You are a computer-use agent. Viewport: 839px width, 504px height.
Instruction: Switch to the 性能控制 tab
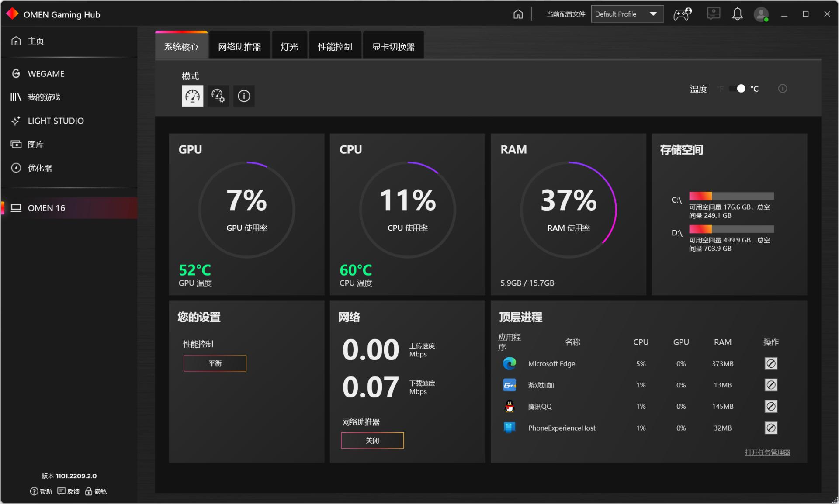pos(335,47)
